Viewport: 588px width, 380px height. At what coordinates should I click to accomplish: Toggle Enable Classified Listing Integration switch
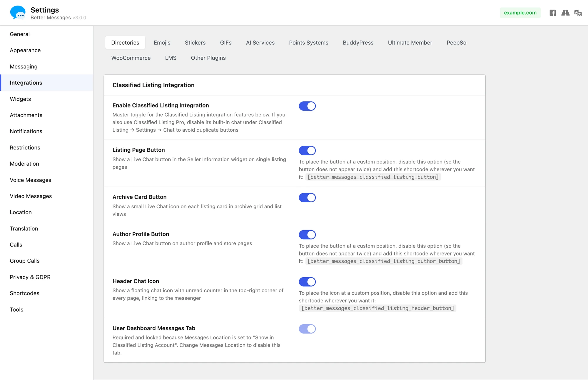tap(307, 106)
